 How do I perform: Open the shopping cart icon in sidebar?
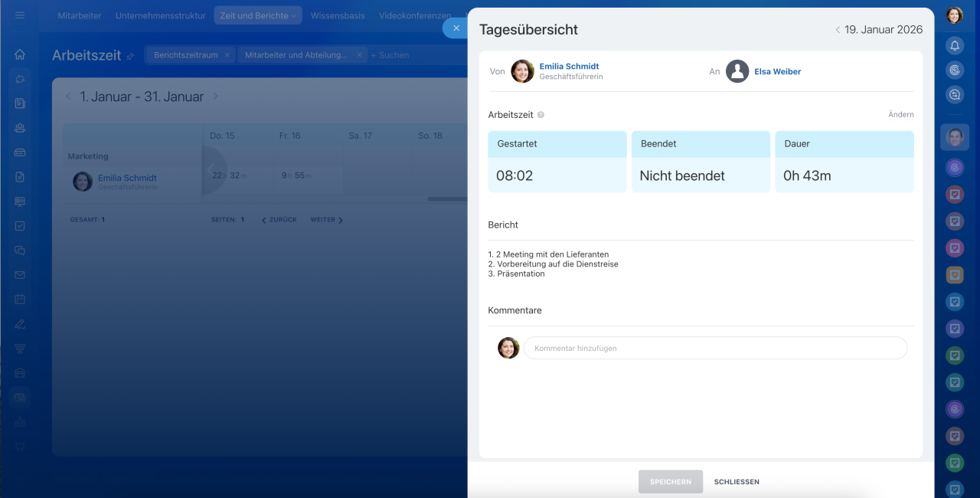[x=20, y=447]
